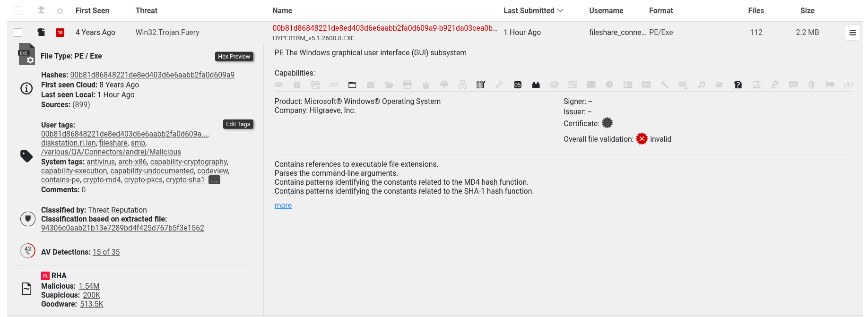This screenshot has width=868, height=317.
Task: Click the Hex Preview button
Action: point(234,56)
